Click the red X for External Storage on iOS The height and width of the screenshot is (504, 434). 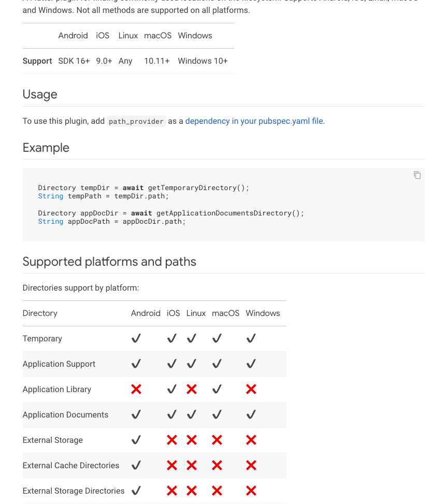coord(172,440)
